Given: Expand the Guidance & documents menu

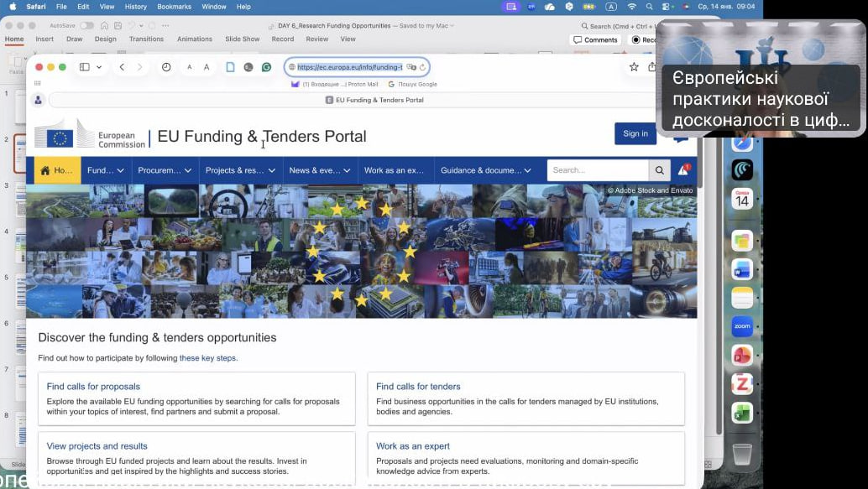Looking at the screenshot, I should point(487,170).
